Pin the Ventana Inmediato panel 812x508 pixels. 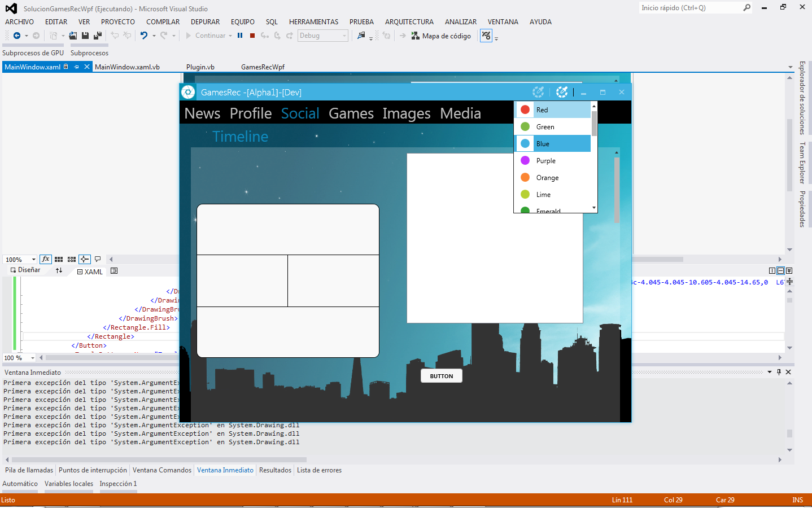[779, 372]
